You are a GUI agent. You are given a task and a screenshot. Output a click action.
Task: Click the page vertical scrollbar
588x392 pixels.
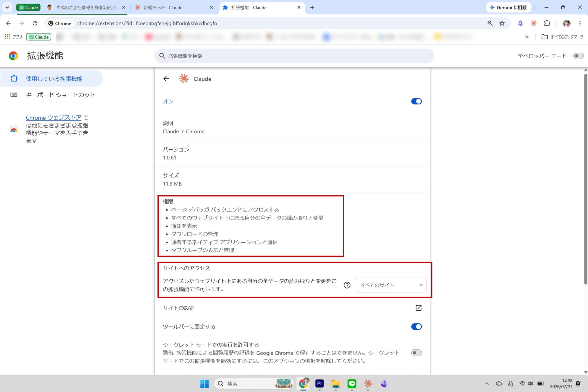tap(586, 179)
